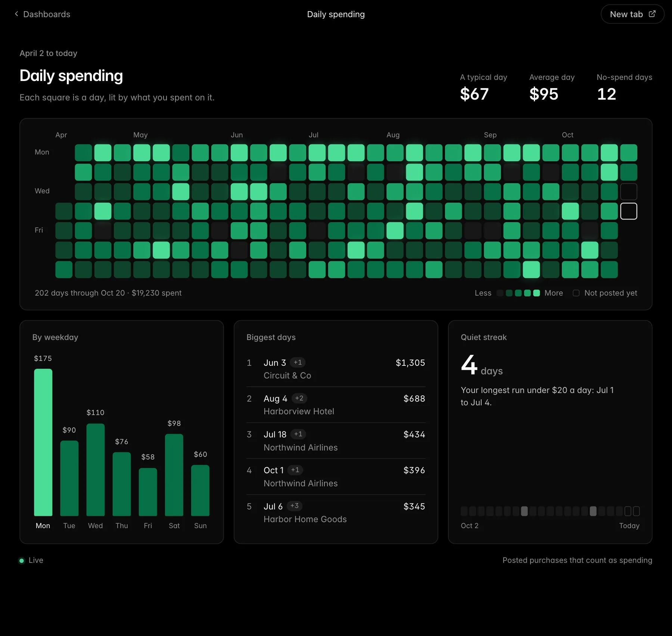Open the Oct 1 Northwind Airlines entry
672x636 pixels.
pyautogui.click(x=336, y=476)
